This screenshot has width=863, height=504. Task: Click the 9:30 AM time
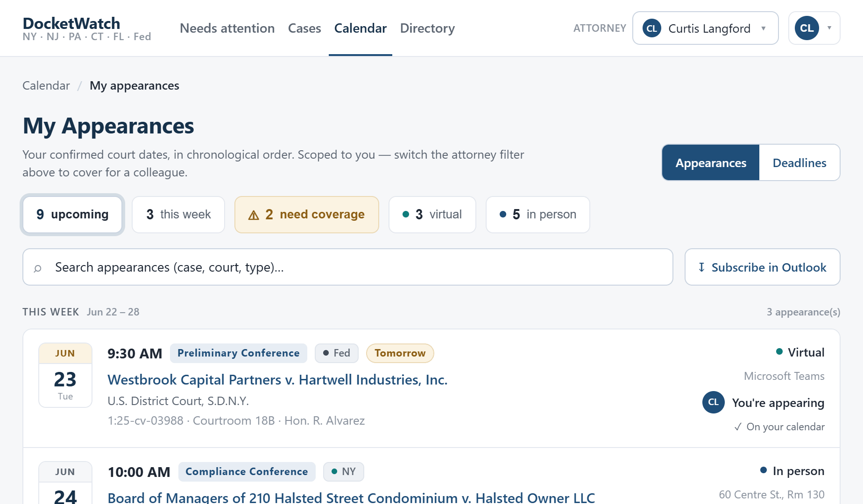click(135, 353)
